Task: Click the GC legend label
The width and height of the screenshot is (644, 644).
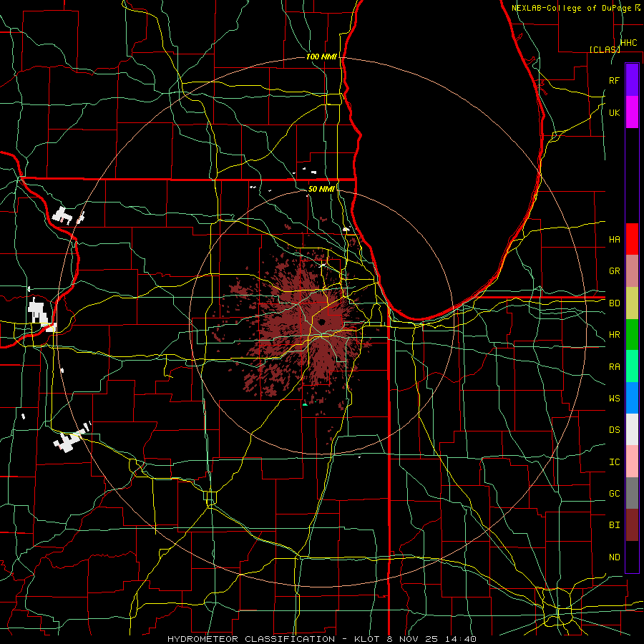Action: [x=614, y=494]
